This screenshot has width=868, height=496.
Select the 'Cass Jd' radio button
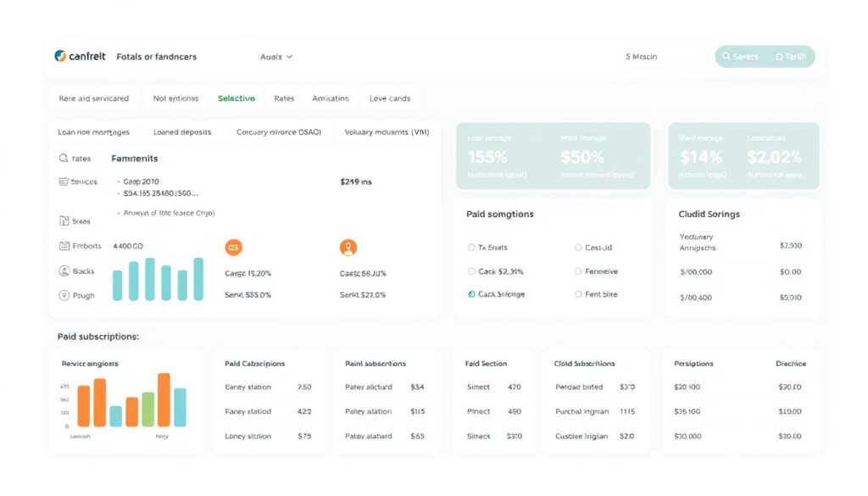(x=578, y=248)
